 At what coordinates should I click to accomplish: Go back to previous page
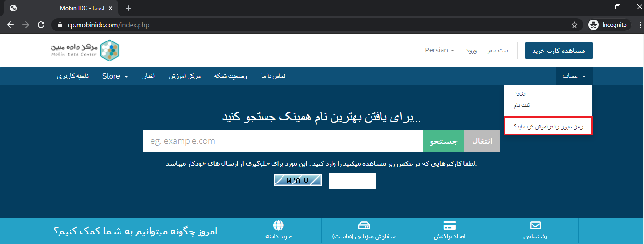(10, 25)
